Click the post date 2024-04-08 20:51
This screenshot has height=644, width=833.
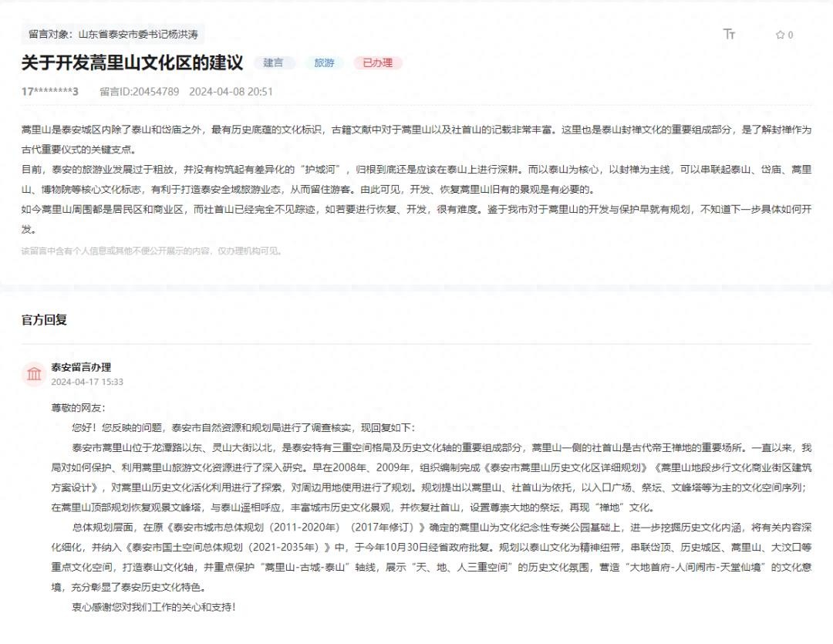pos(231,92)
